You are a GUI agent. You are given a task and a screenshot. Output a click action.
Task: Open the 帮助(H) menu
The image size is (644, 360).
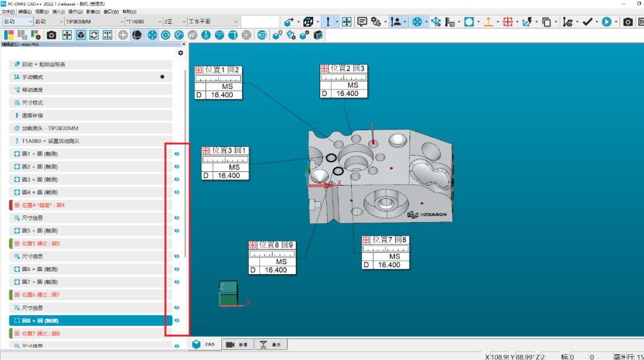pos(129,12)
